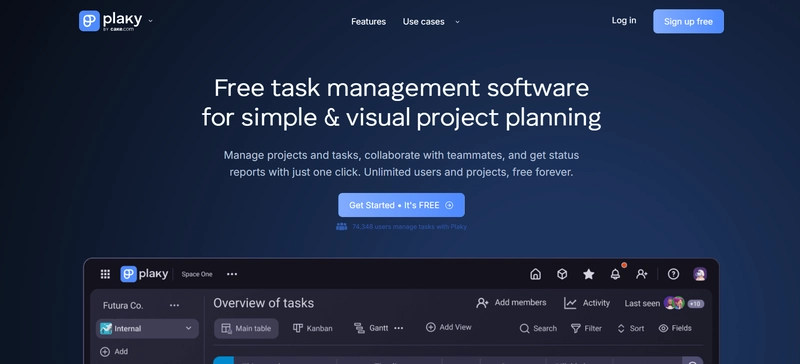Open the user profile avatar
This screenshot has width=800, height=364.
[x=700, y=274]
